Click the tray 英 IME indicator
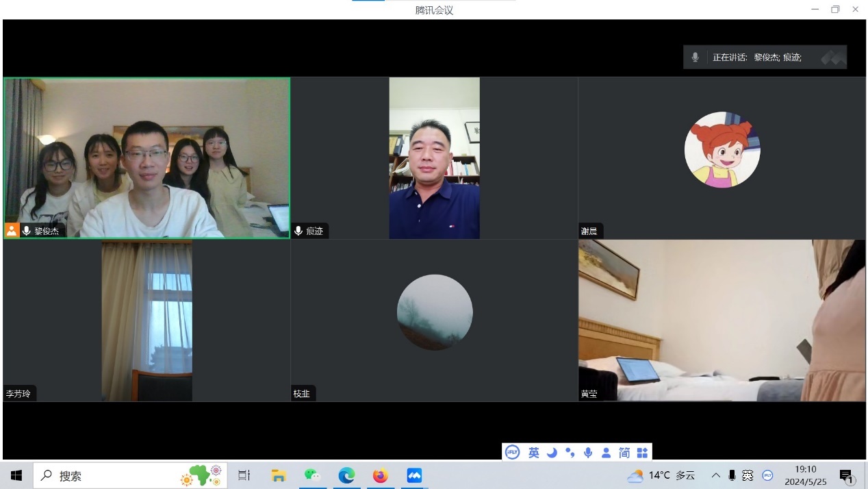This screenshot has width=868, height=489. (748, 475)
